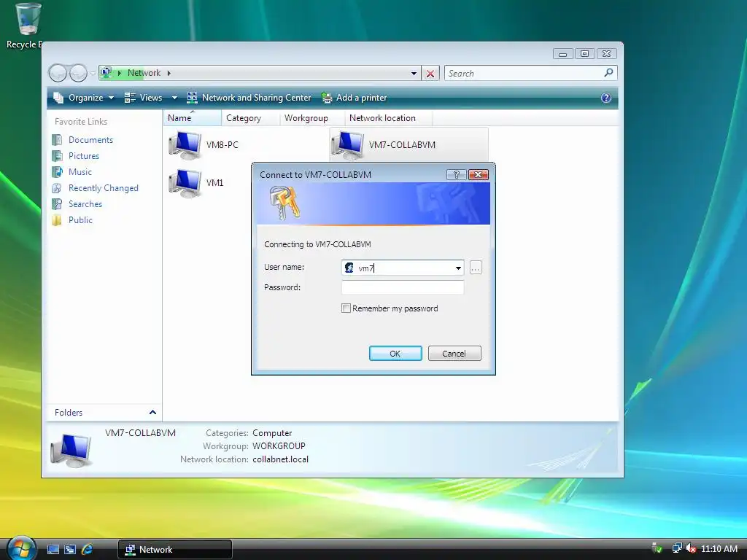747x560 pixels.
Task: Sort by the Name column header
Action: 193,118
